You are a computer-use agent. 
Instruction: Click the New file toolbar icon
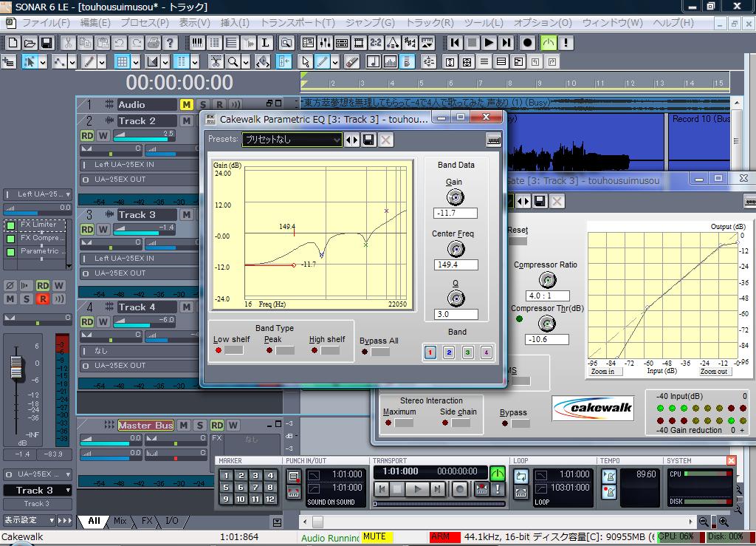[13, 43]
